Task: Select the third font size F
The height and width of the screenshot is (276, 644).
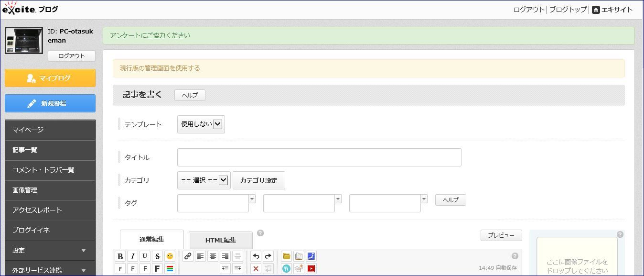Action: [x=145, y=269]
